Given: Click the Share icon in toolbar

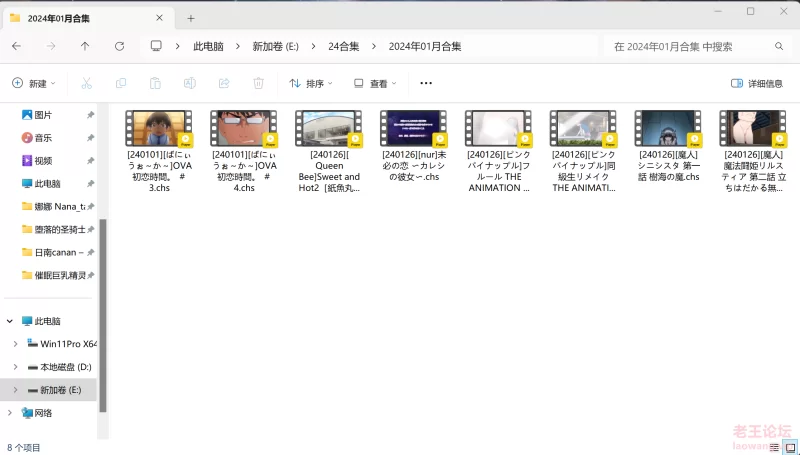Looking at the screenshot, I should click(224, 84).
